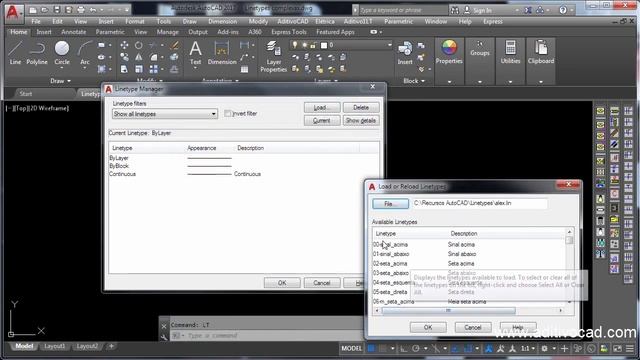Expand the Block panel dropdown

(x=414, y=81)
